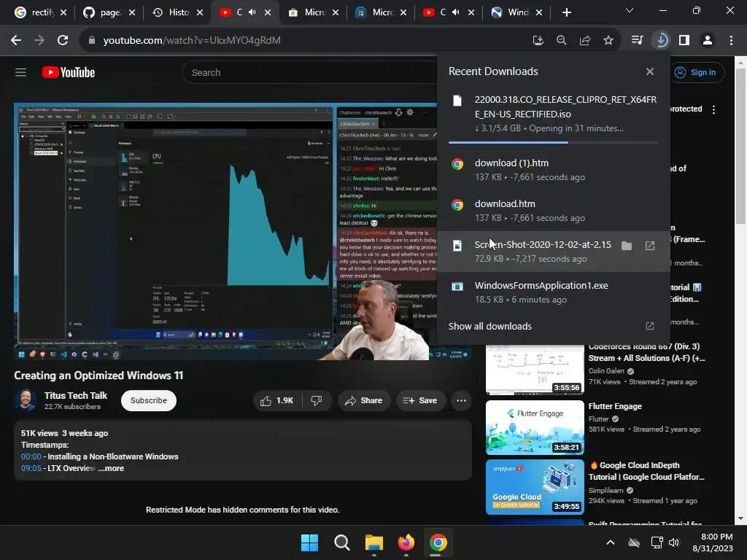
Task: Jump to timestamp 09:05
Action: point(31,469)
